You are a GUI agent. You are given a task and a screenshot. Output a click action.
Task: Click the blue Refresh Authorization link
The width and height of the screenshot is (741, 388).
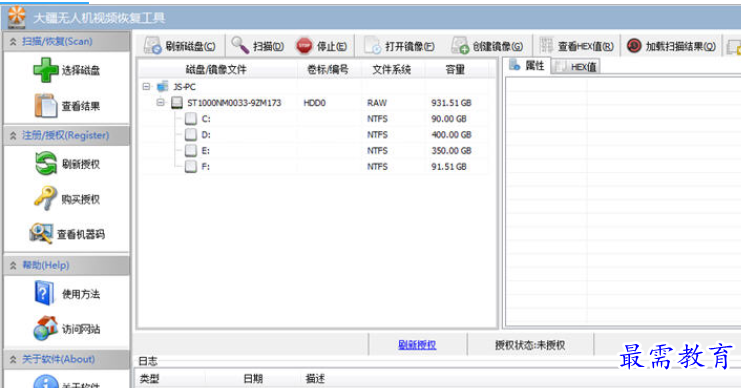pyautogui.click(x=417, y=345)
